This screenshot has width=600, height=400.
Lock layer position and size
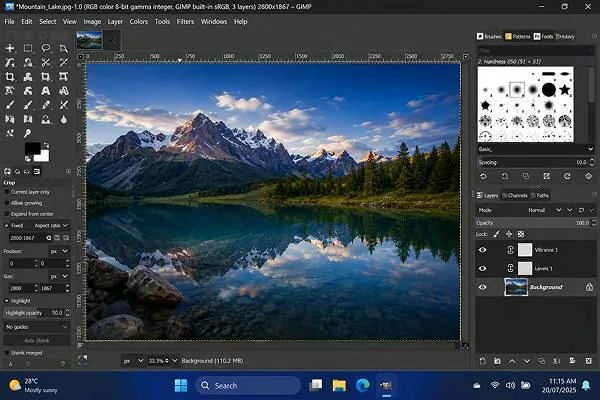coord(509,234)
